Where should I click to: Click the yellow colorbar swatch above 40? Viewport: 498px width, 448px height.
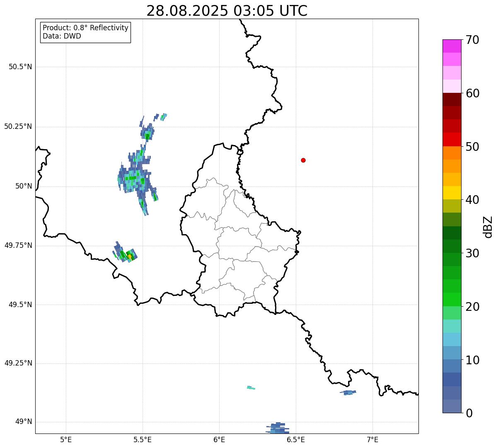pos(452,193)
